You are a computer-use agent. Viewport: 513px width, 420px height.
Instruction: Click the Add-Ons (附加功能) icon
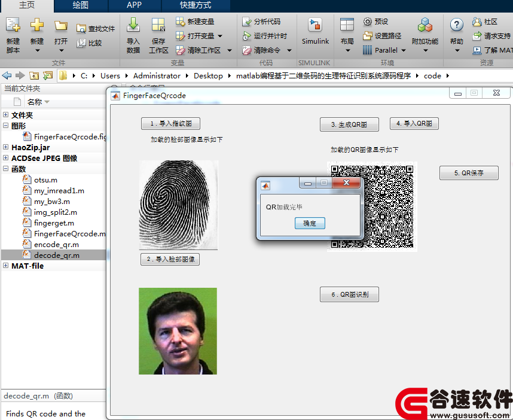(425, 25)
